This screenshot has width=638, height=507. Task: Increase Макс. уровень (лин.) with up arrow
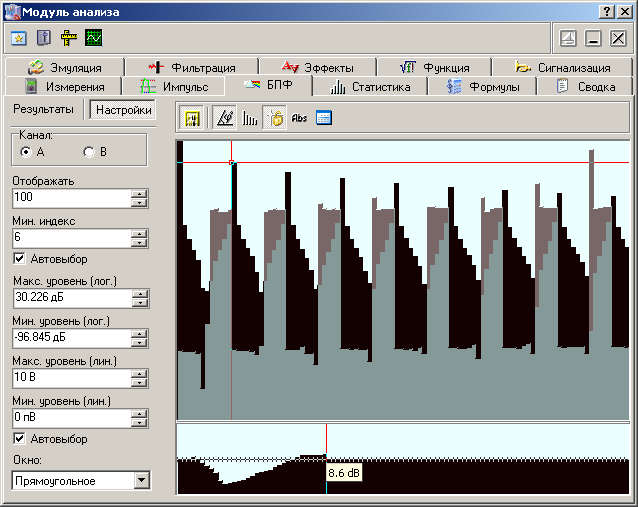139,374
